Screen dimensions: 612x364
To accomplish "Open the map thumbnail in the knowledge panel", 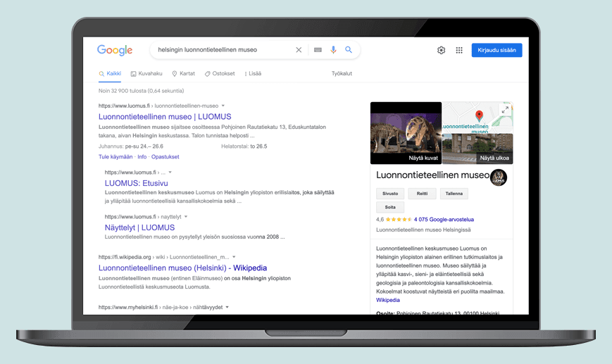I will click(x=477, y=118).
